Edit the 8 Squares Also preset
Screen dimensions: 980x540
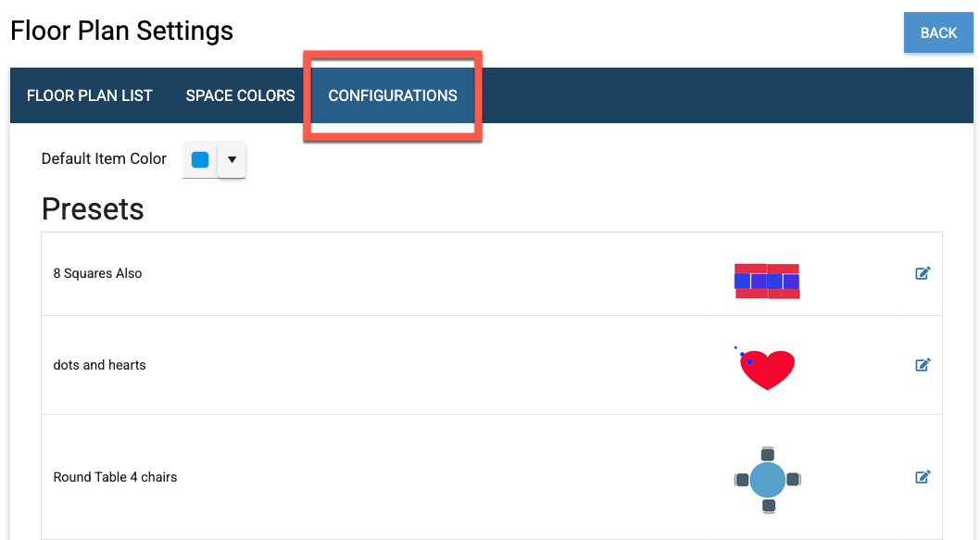[923, 273]
